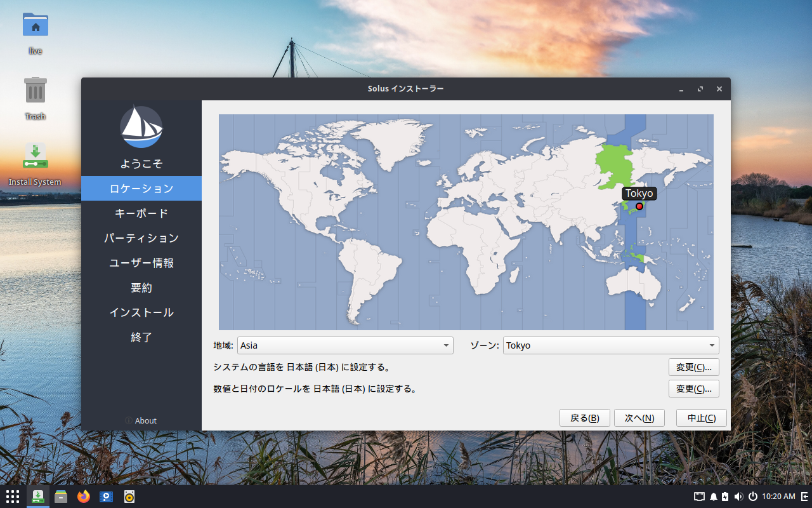Click 次へ(N) to proceed
The height and width of the screenshot is (508, 812).
coord(639,418)
